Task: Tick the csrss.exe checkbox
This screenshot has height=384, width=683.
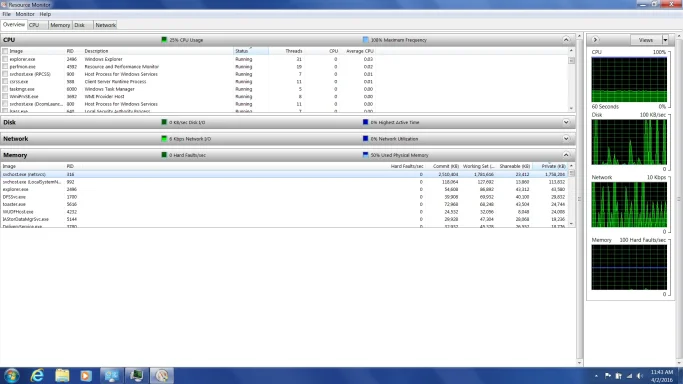Action: click(5, 81)
